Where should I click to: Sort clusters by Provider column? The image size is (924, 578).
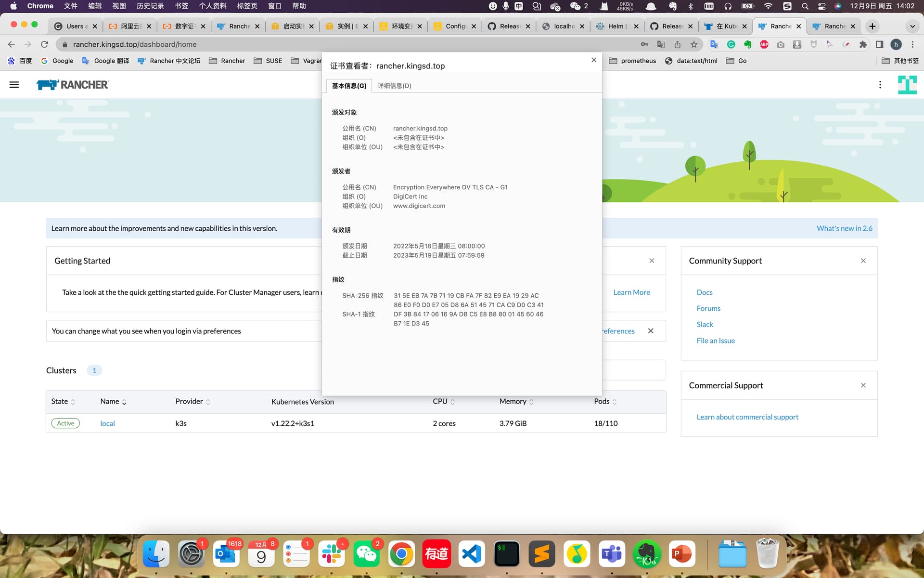(x=192, y=402)
